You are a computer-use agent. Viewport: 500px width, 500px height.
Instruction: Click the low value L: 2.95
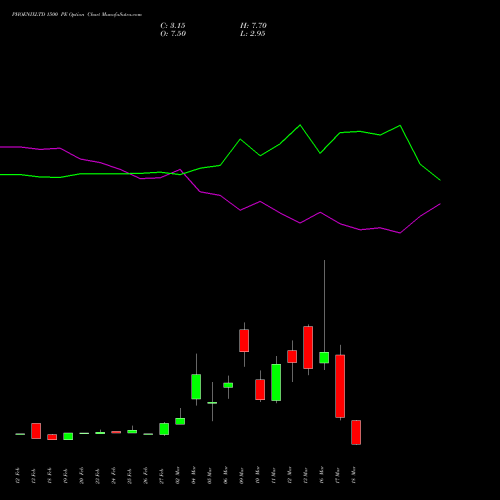(x=253, y=34)
